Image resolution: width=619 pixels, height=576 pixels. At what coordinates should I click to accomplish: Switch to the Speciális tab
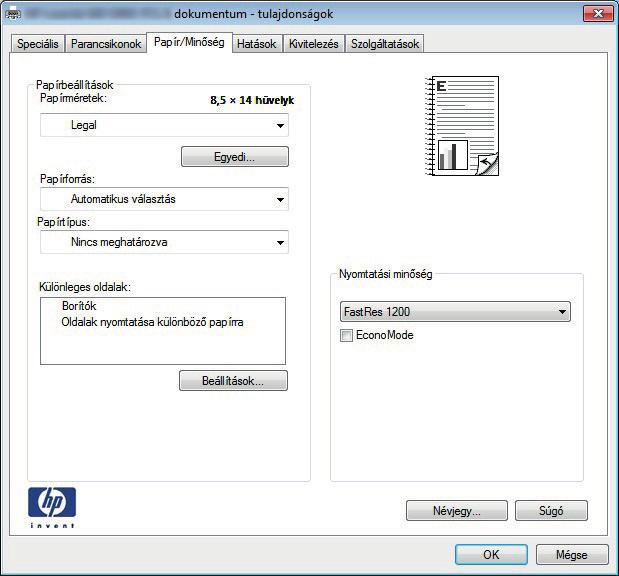[x=38, y=43]
